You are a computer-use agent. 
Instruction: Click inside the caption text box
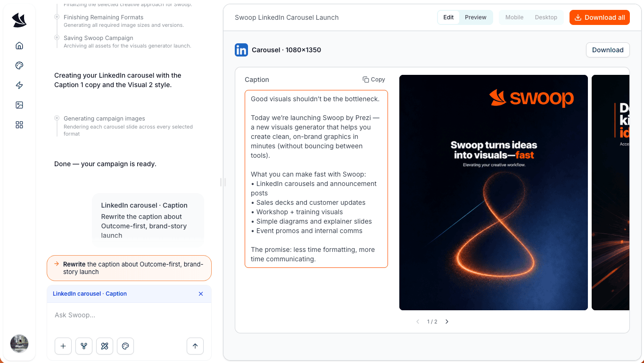coord(316,179)
